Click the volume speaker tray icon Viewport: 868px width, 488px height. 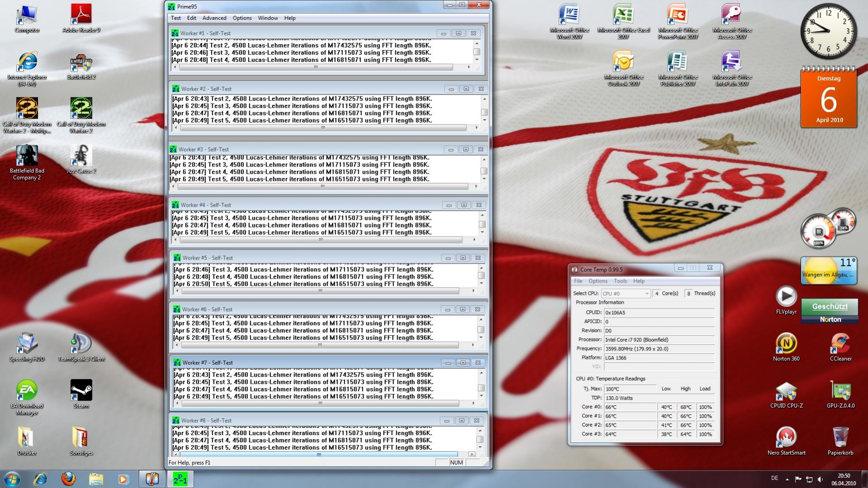point(821,479)
